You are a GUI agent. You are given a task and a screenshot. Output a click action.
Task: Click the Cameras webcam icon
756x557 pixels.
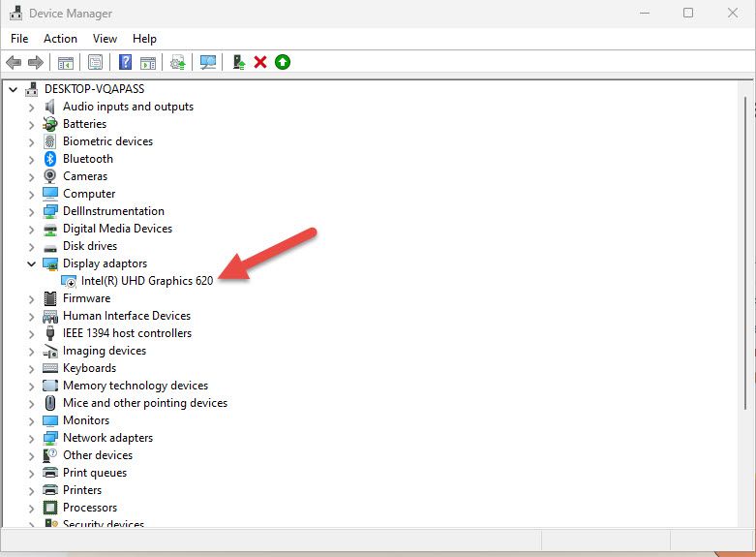(x=50, y=176)
